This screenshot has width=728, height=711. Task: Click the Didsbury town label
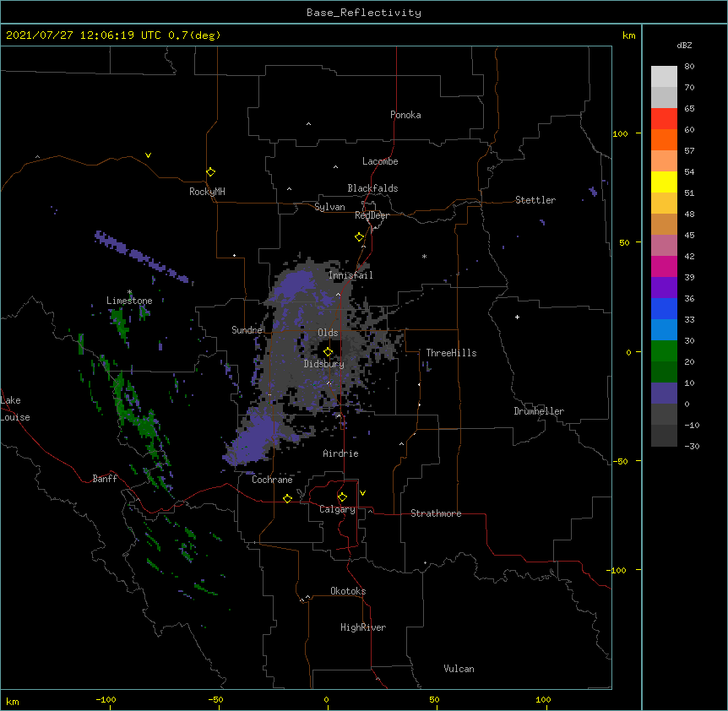click(x=324, y=364)
